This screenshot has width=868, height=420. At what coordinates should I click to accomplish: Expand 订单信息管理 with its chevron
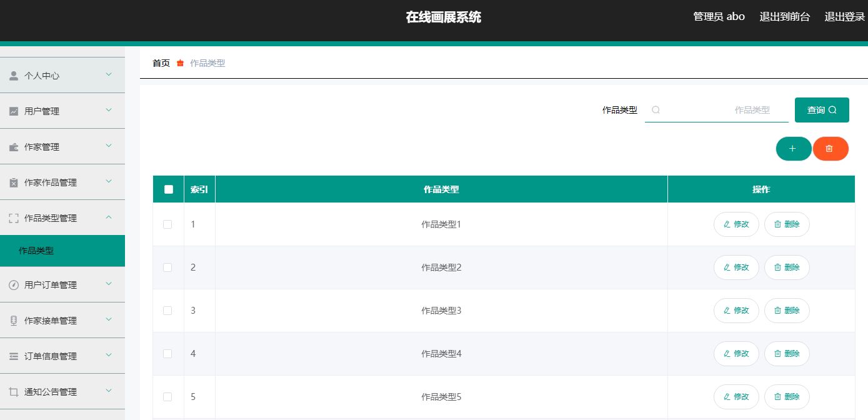[x=109, y=355]
